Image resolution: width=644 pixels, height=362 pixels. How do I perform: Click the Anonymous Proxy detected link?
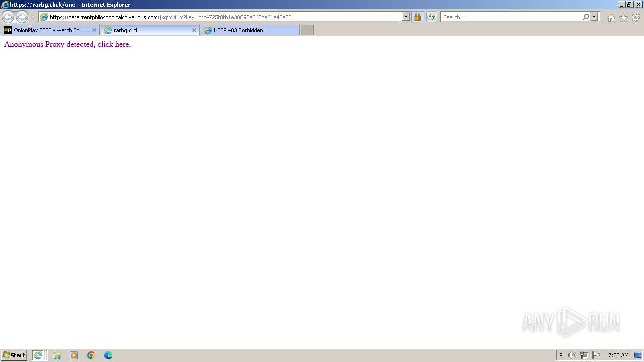tap(67, 44)
